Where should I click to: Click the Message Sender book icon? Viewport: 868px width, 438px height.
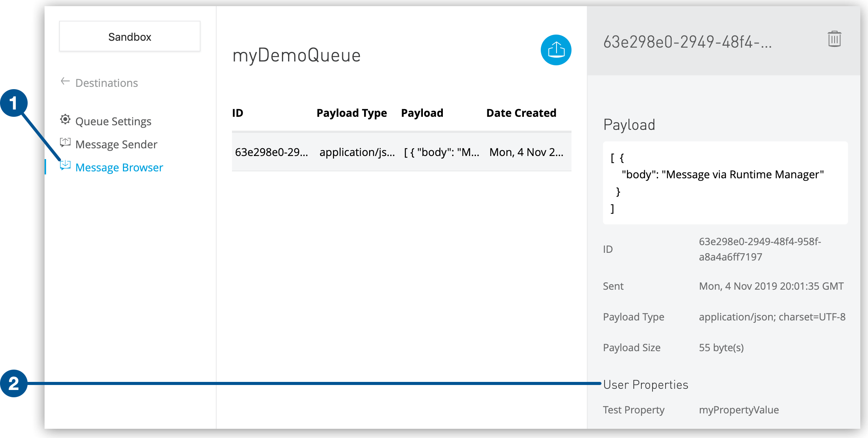coord(64,144)
